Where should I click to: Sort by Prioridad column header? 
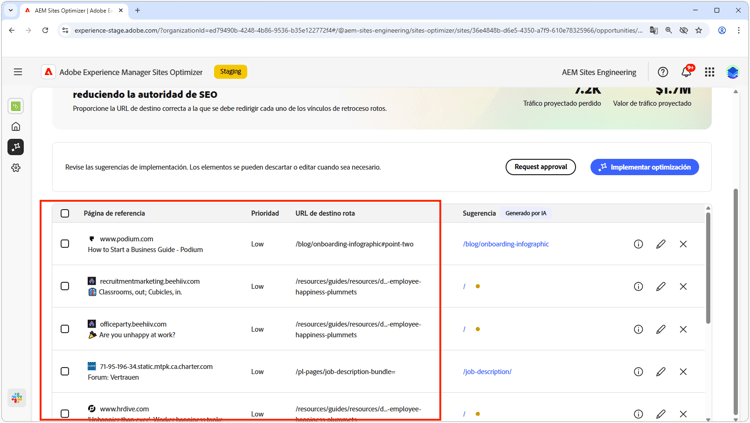(265, 213)
